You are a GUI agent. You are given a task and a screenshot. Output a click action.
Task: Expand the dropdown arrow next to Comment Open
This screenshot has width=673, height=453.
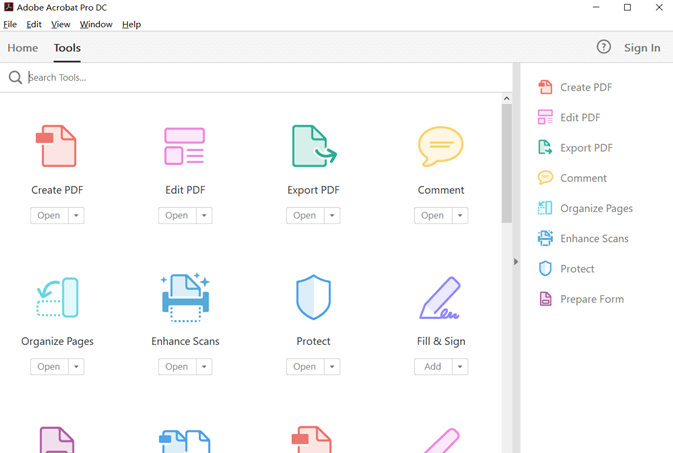(x=460, y=216)
